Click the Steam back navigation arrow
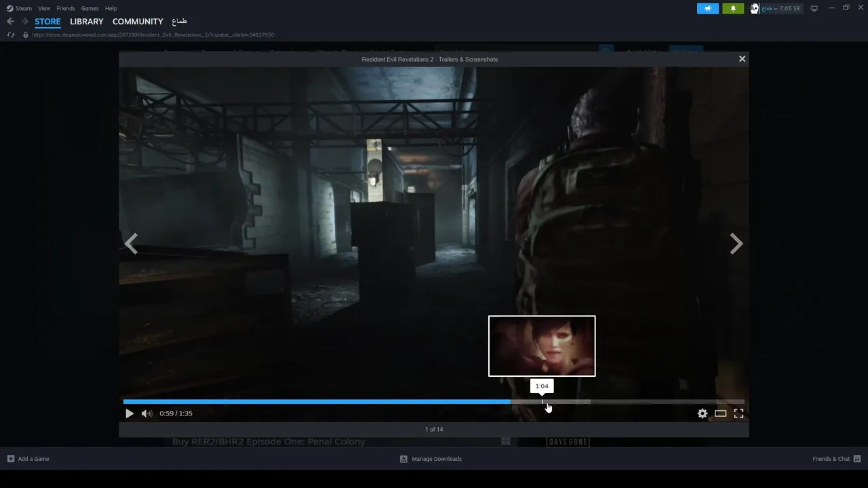Viewport: 868px width, 488px height. (x=10, y=22)
